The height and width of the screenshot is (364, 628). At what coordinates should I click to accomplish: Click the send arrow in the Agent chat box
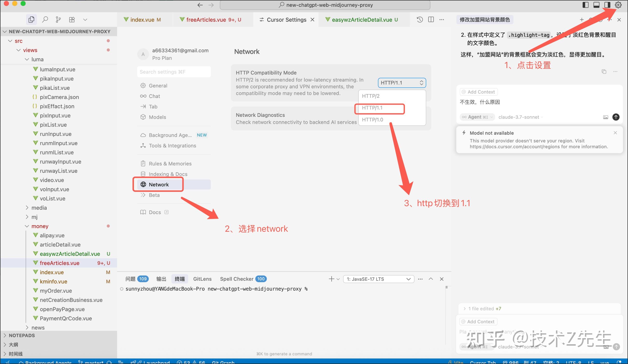616,117
